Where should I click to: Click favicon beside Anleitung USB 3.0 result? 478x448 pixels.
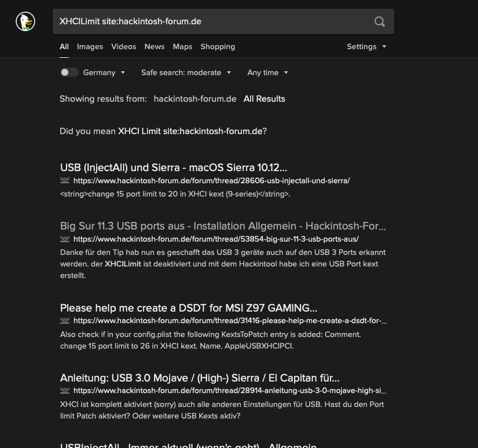[65, 391]
